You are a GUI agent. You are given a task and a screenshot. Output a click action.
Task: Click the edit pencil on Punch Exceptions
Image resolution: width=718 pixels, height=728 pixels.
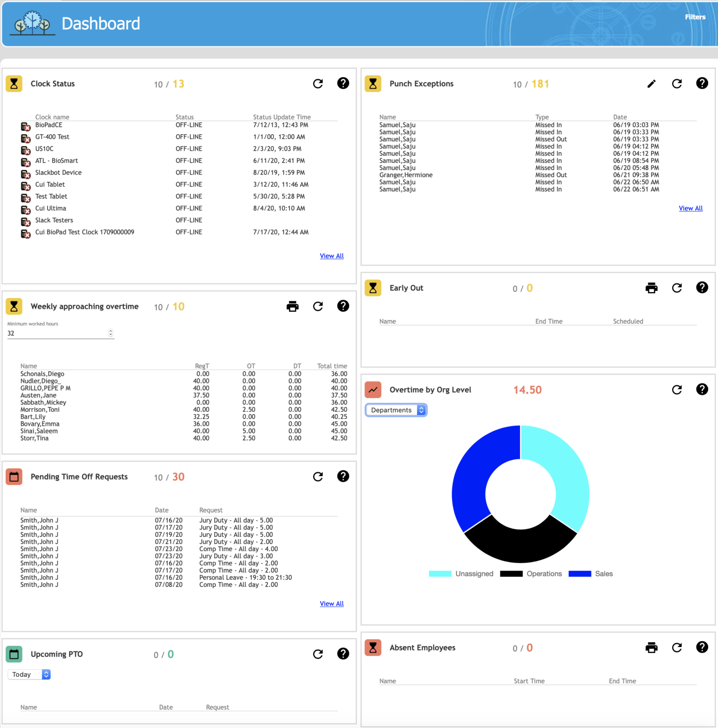click(652, 83)
